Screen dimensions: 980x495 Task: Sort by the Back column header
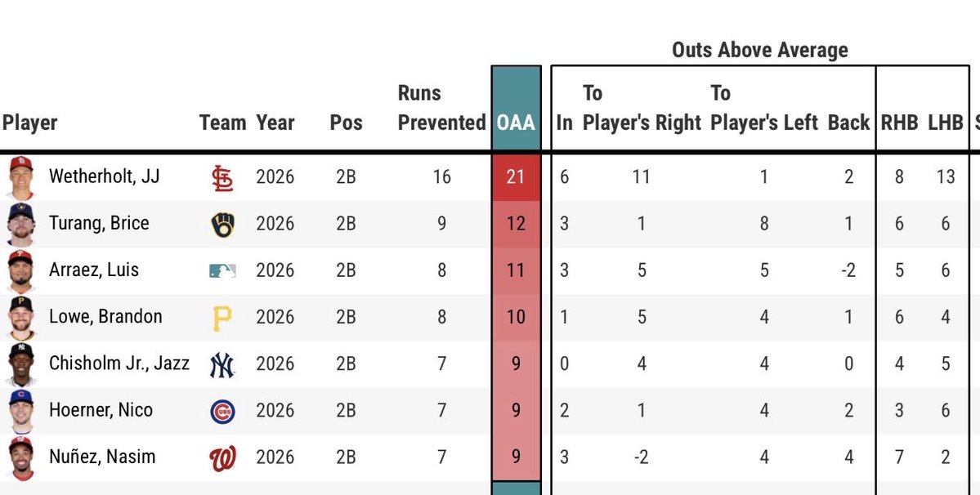click(848, 123)
